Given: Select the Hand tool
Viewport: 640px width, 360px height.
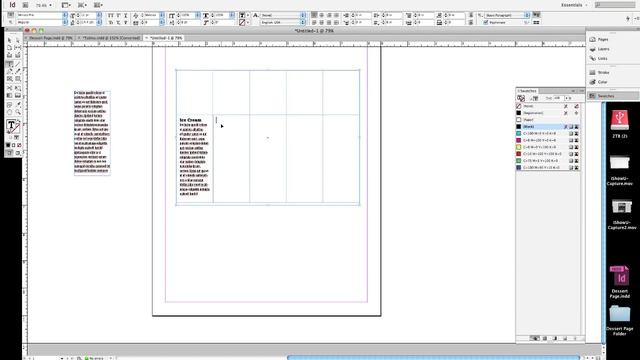Looking at the screenshot, I should coord(9,112).
